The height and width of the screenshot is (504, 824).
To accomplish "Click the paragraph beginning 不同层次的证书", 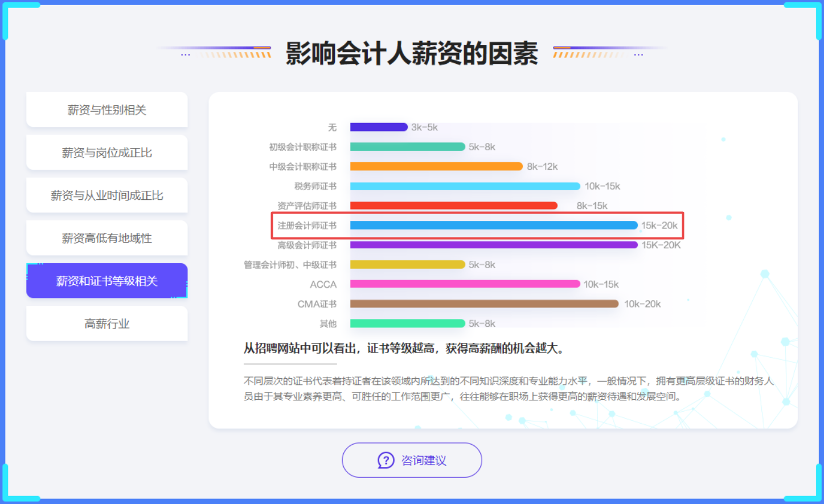I will [509, 388].
